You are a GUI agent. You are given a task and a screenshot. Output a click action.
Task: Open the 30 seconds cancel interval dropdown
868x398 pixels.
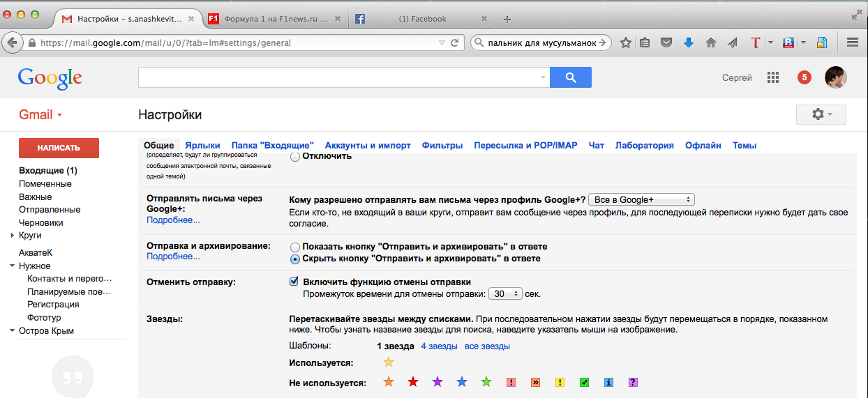coord(505,294)
